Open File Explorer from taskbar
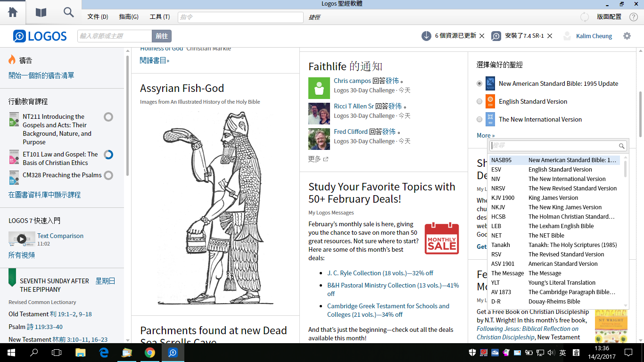The height and width of the screenshot is (362, 644). point(81,353)
